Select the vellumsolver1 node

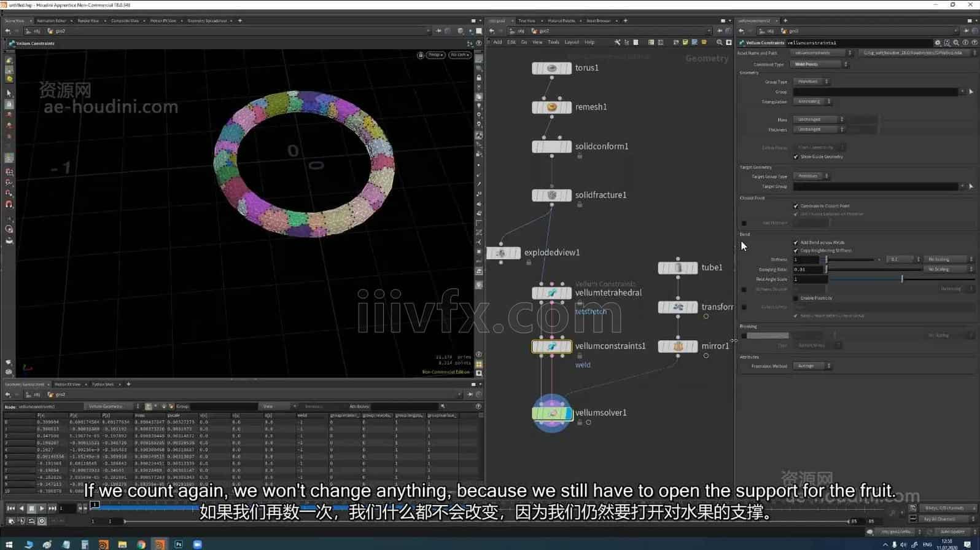click(551, 414)
